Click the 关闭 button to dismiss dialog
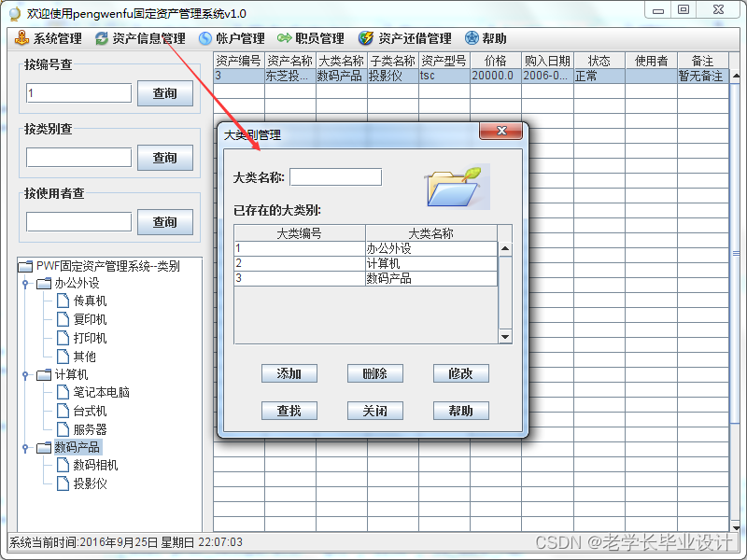This screenshot has height=560, width=747. 374,411
